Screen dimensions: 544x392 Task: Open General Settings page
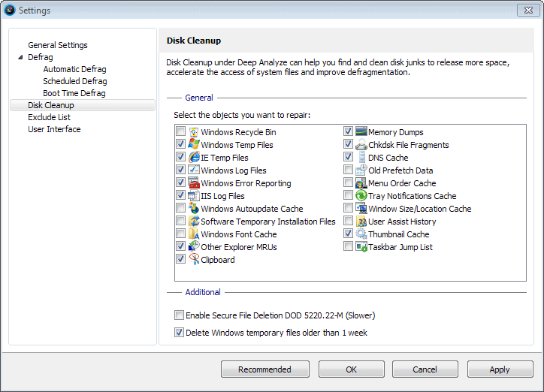58,45
